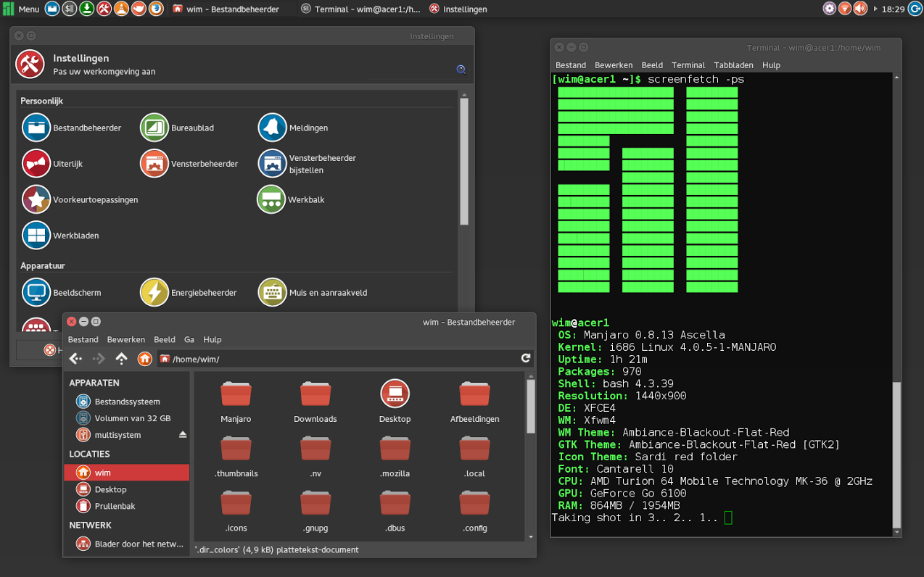This screenshot has width=924, height=577.
Task: Eject the multisystem volume
Action: (183, 435)
